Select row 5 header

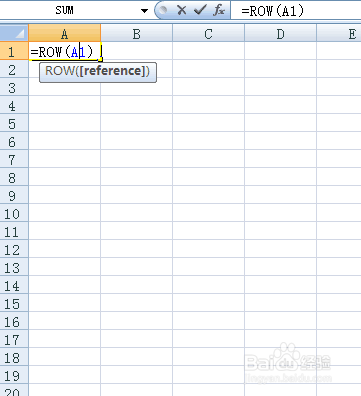pos(14,123)
